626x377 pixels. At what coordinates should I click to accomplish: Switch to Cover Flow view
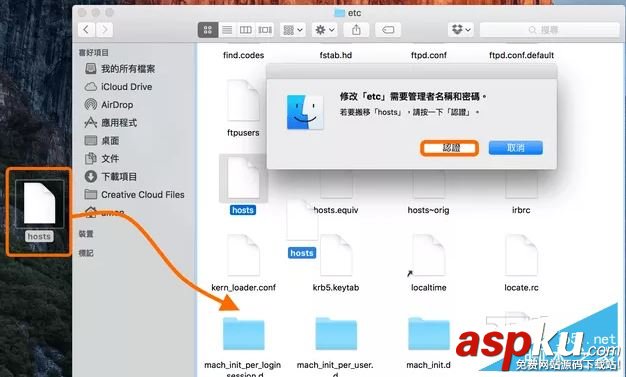[265, 30]
